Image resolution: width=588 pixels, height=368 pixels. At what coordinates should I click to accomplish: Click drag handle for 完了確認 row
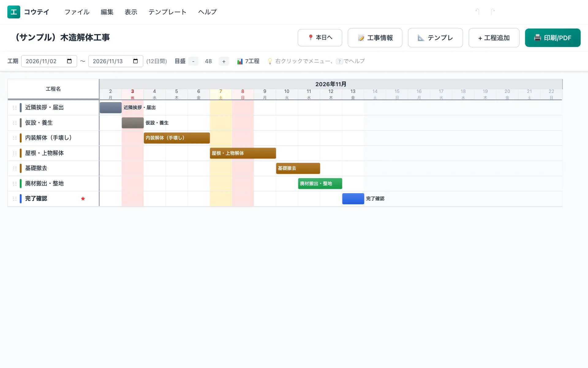15,199
